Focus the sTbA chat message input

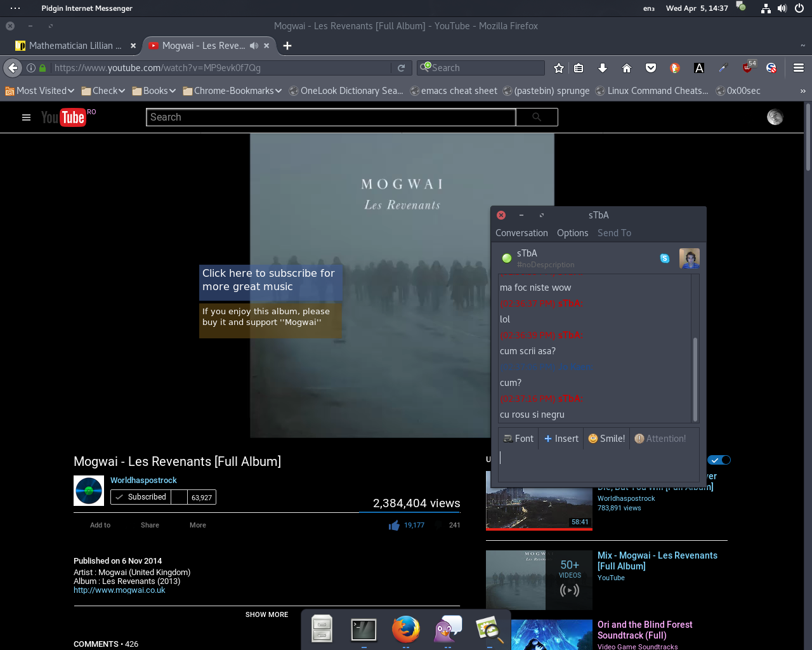(599, 465)
